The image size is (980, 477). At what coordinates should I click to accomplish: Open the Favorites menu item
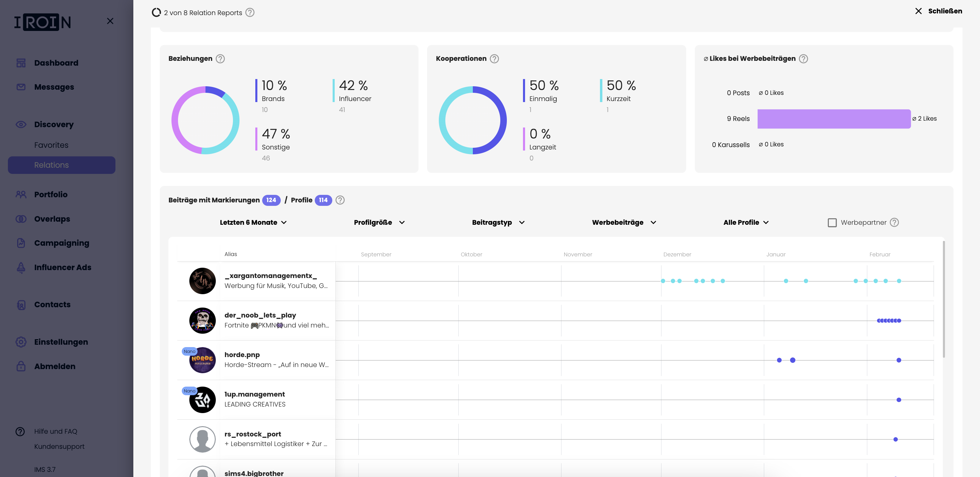pos(51,145)
